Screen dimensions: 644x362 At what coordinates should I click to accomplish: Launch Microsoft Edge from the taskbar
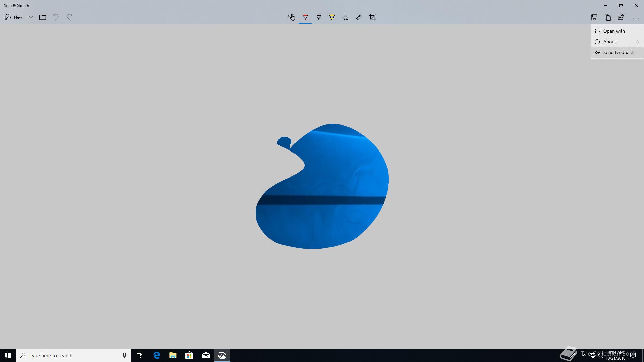[157, 355]
